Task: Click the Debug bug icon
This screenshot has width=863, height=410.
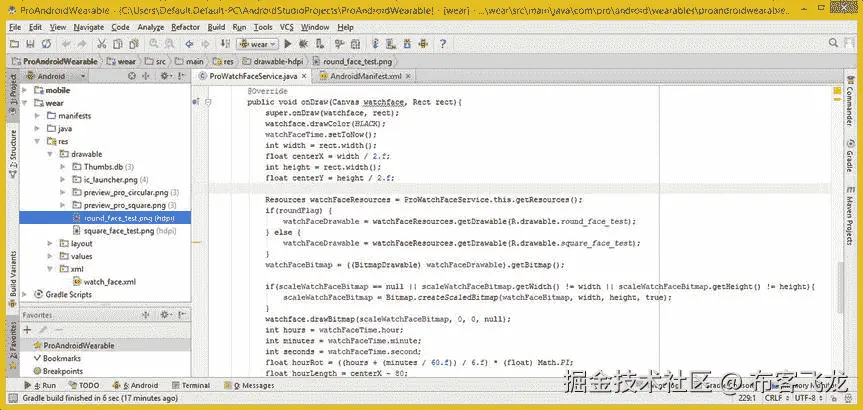Action: (x=303, y=44)
